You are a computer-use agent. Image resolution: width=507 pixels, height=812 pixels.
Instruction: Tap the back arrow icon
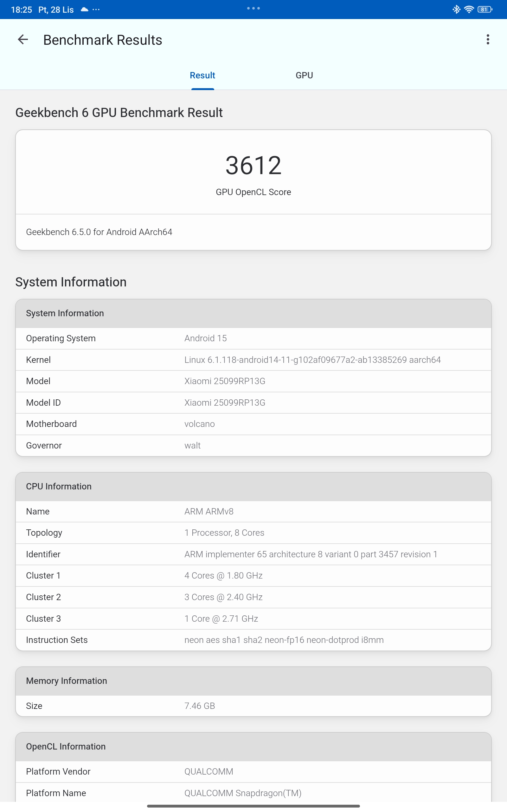pyautogui.click(x=23, y=40)
